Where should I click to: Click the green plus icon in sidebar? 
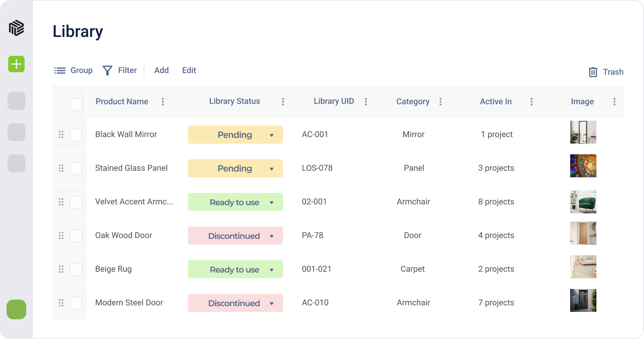16,64
